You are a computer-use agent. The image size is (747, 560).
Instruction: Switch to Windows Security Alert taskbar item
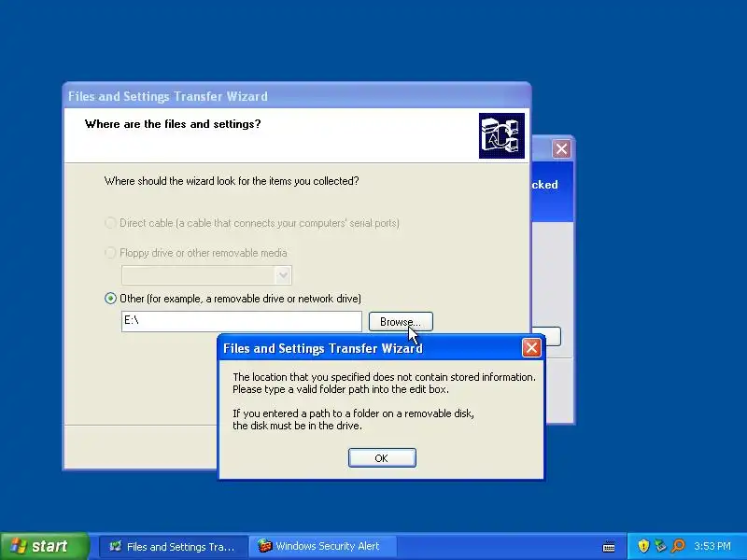coord(323,546)
